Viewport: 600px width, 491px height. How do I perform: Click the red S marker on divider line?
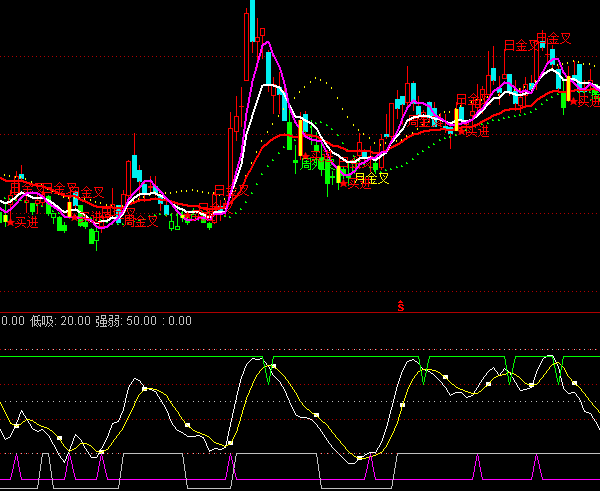(x=401, y=306)
